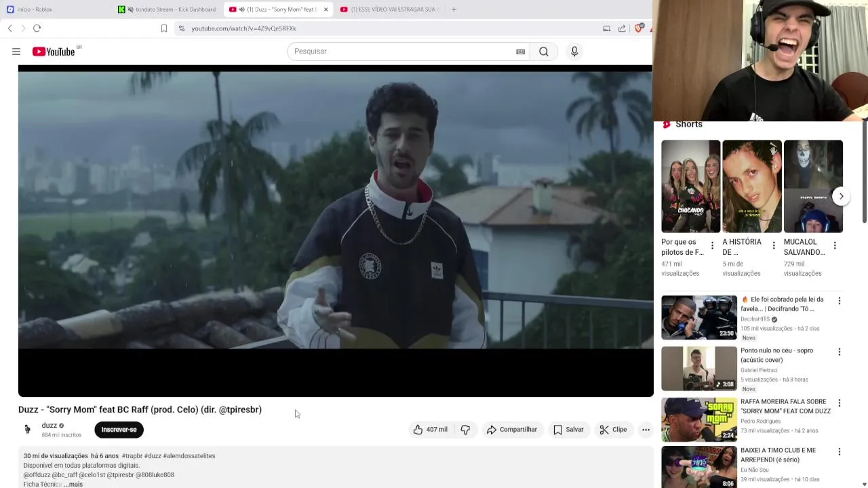
Task: Create a clip with Clipe
Action: 613,430
